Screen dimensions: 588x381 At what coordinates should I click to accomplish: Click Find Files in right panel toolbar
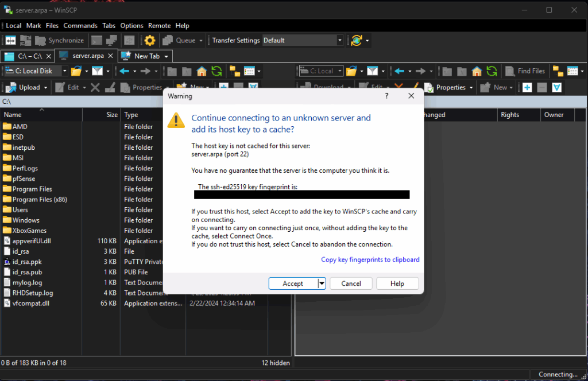525,71
